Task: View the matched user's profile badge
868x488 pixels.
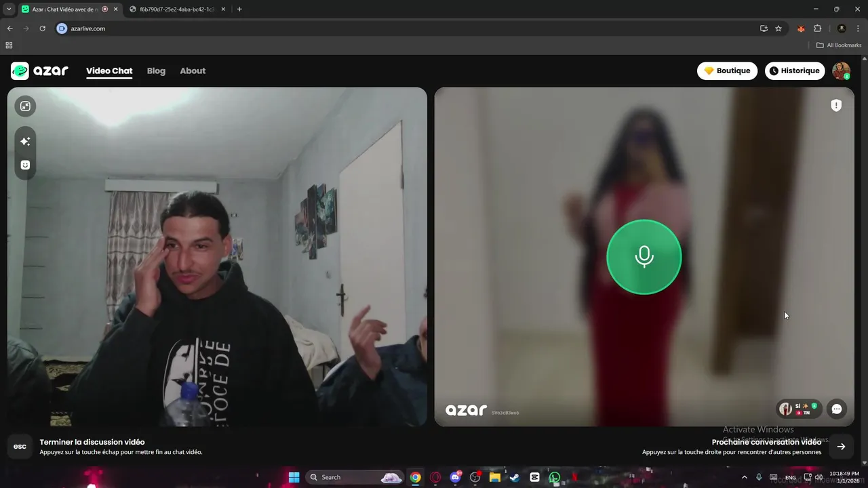Action: pos(799,409)
